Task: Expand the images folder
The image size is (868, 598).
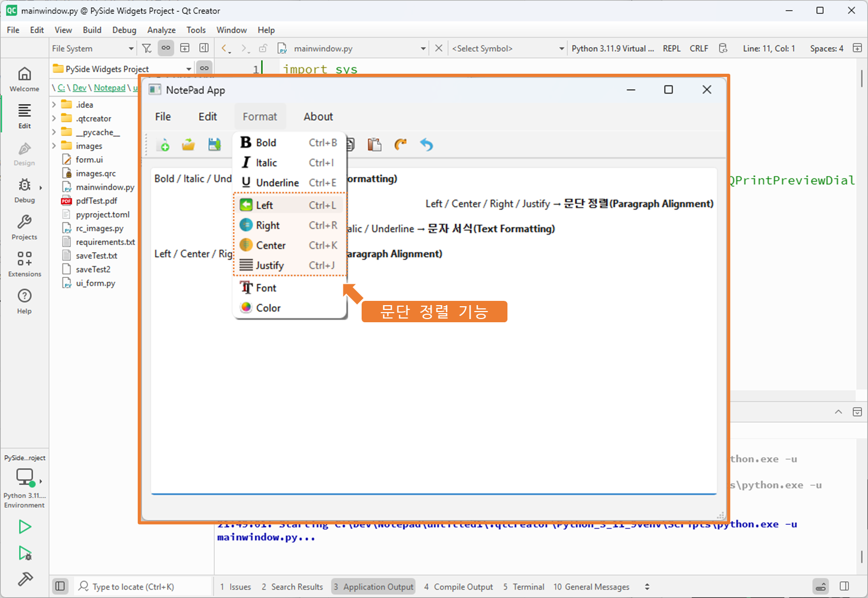Action: (54, 145)
